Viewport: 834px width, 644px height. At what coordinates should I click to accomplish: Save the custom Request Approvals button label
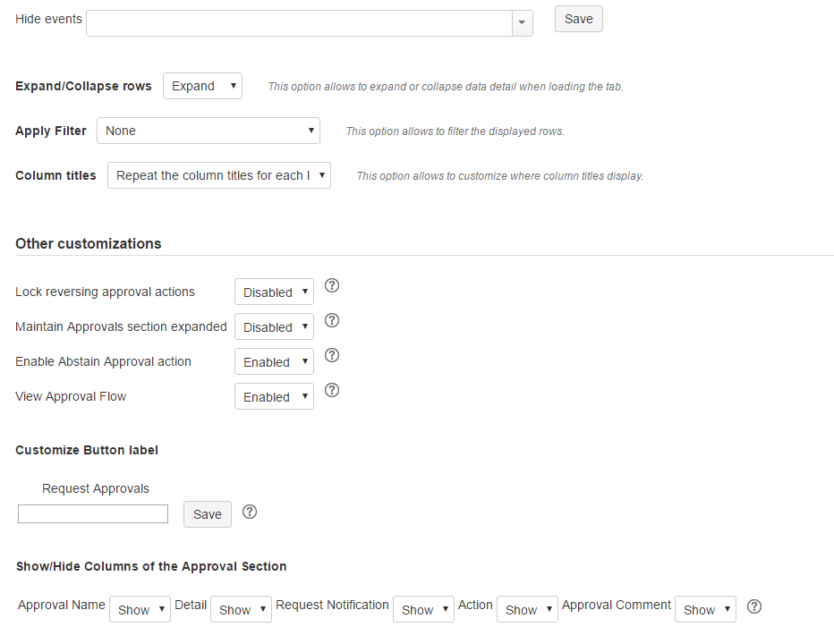(208, 514)
